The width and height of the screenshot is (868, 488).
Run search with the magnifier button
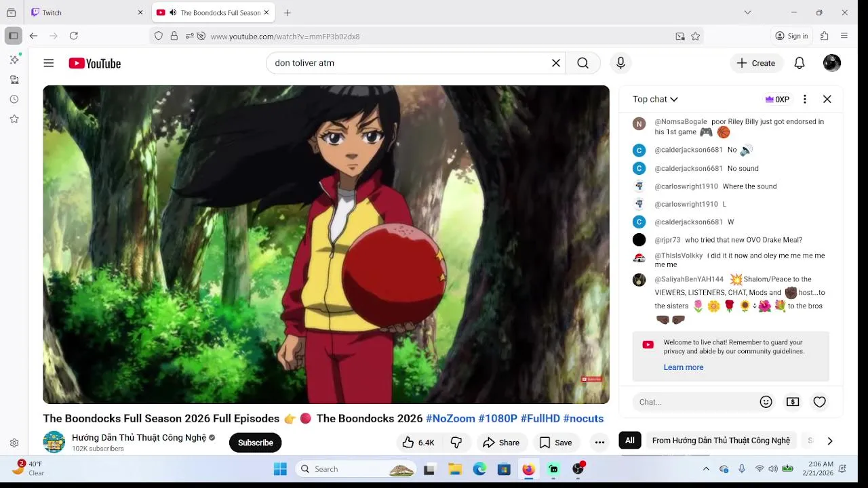click(x=583, y=63)
